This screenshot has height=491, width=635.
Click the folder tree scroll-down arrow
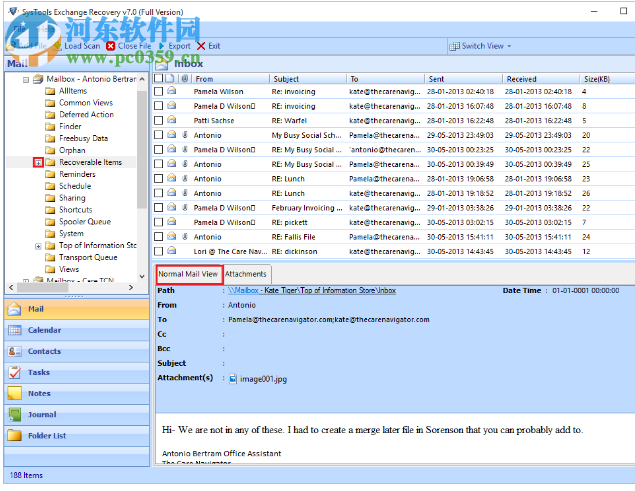click(x=142, y=277)
